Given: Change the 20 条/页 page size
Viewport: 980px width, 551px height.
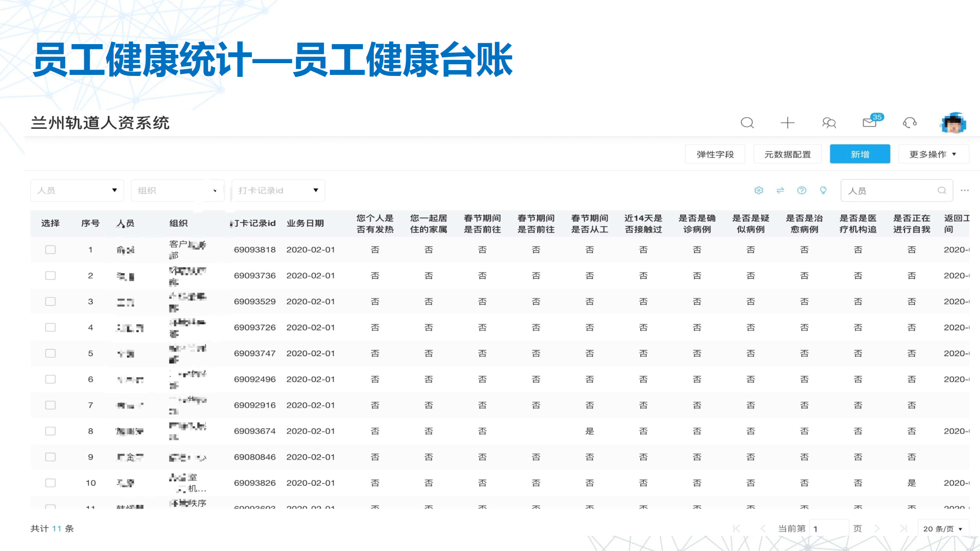Looking at the screenshot, I should [943, 528].
